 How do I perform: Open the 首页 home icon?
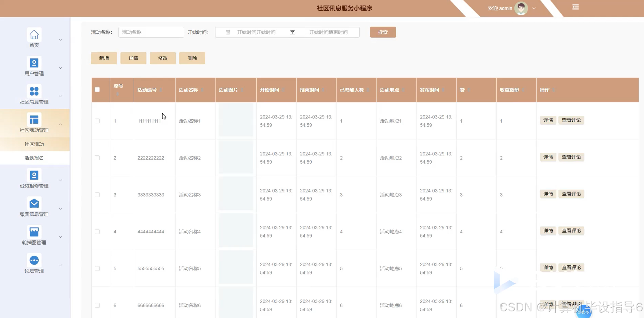(34, 35)
